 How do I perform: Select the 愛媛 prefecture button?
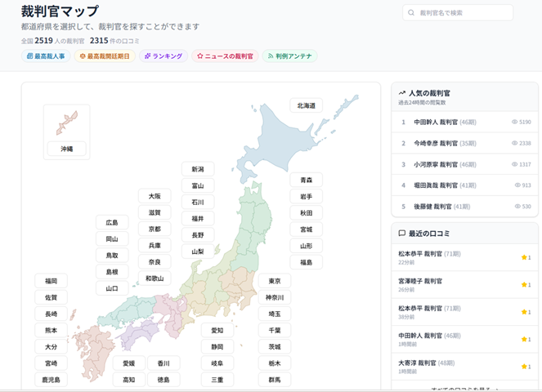click(x=128, y=363)
